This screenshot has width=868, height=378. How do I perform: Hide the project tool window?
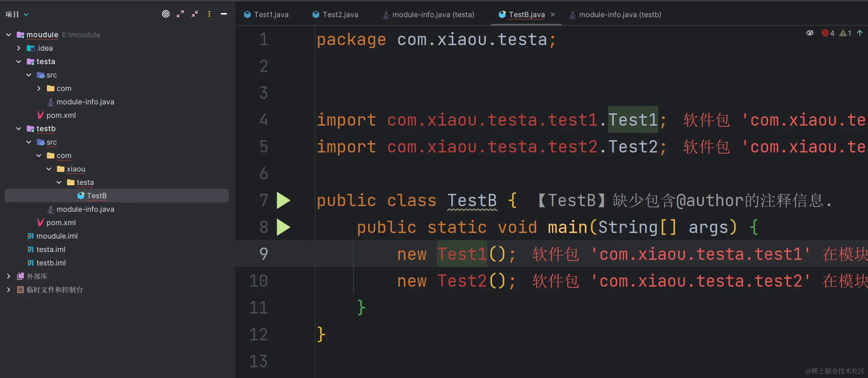(224, 14)
